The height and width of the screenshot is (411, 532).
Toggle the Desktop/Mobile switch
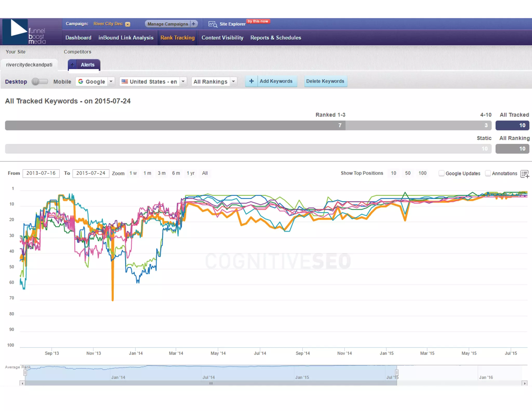tap(40, 82)
